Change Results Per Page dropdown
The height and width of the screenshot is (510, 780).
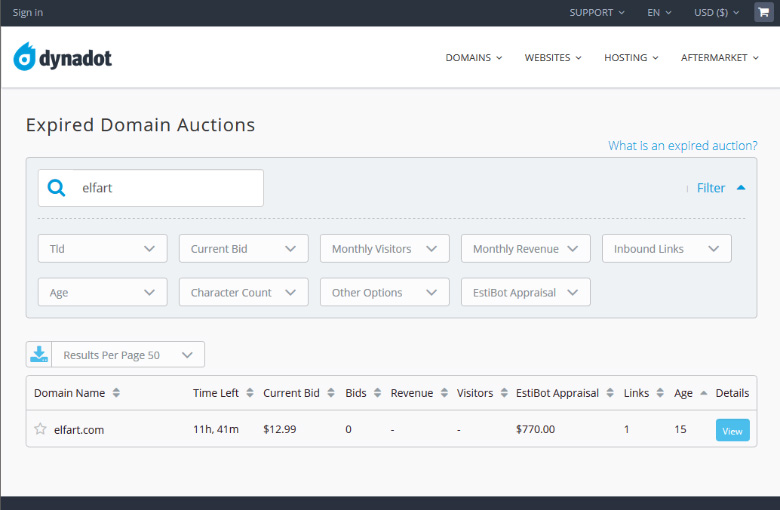click(x=128, y=355)
